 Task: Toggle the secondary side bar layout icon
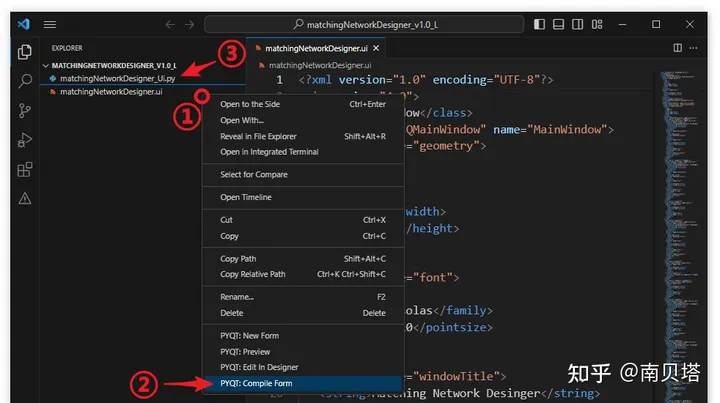[578, 24]
